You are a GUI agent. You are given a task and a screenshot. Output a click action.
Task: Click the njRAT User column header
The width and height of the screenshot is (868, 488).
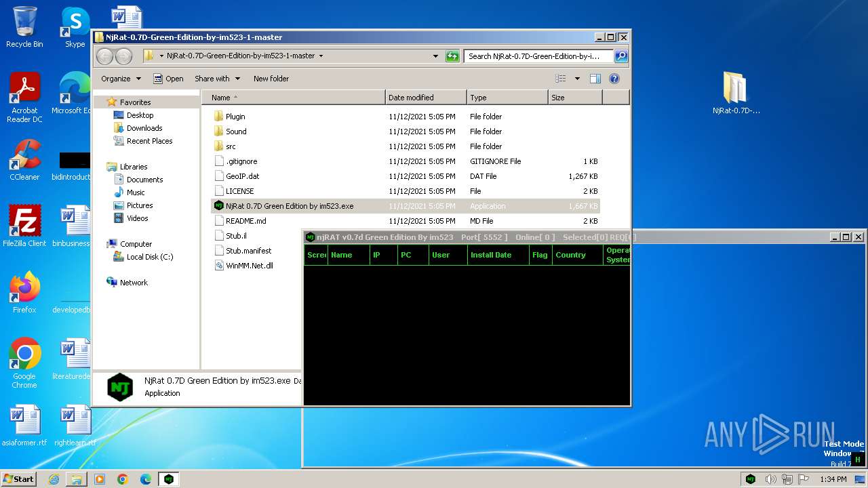448,255
